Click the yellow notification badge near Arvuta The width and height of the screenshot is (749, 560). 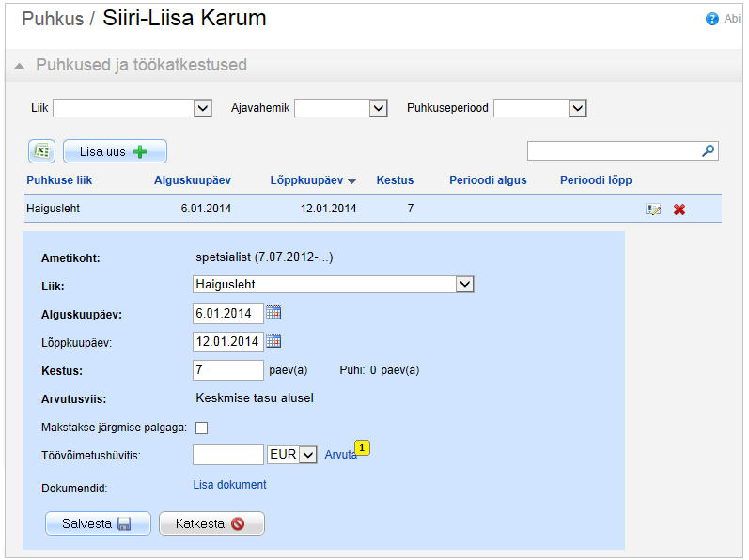tap(363, 448)
